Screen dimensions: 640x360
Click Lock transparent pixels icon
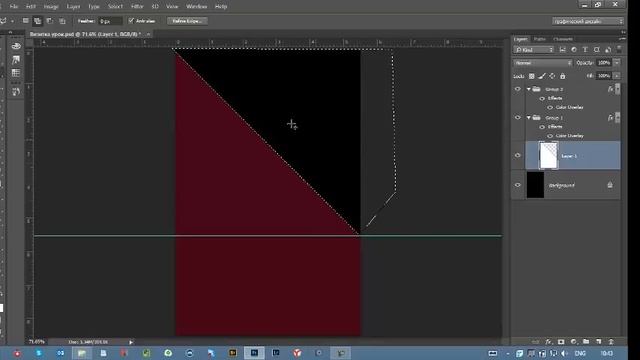532,76
